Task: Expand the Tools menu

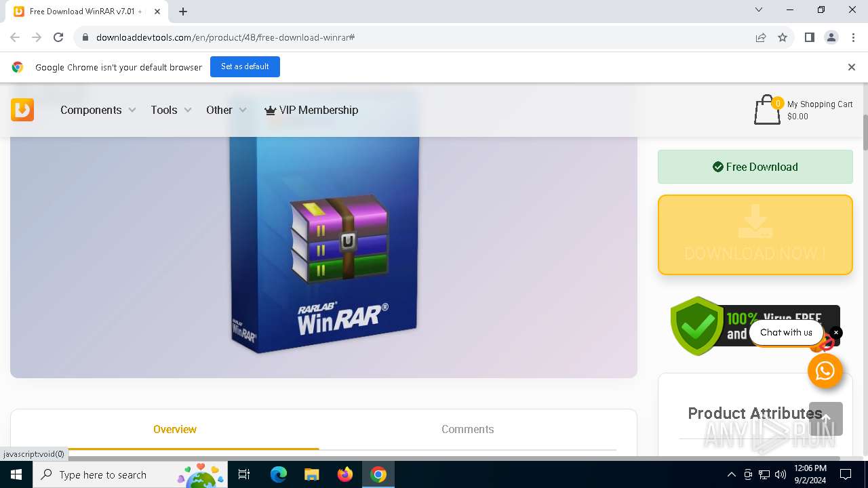Action: 171,110
